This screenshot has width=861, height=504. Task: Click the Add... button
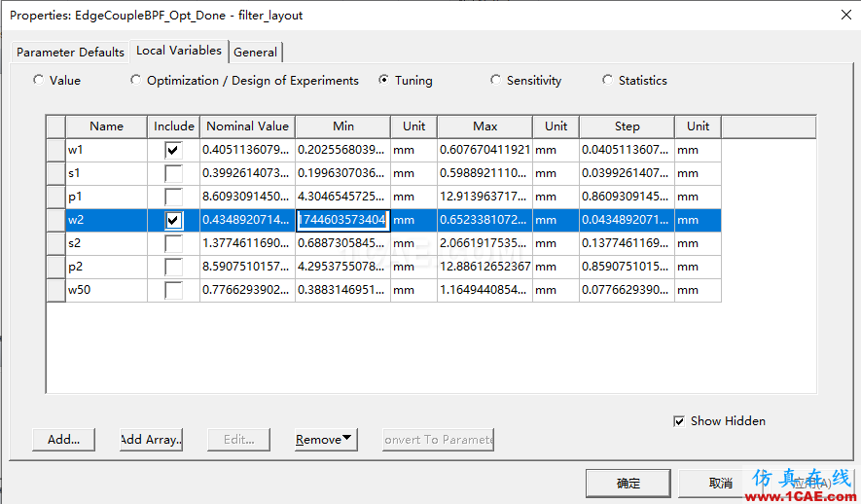(x=63, y=440)
